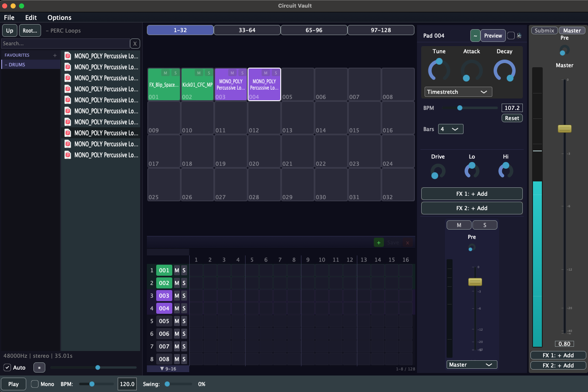Enable the Mono checkbox in the transport bar
The image size is (588, 392).
pyautogui.click(x=35, y=384)
